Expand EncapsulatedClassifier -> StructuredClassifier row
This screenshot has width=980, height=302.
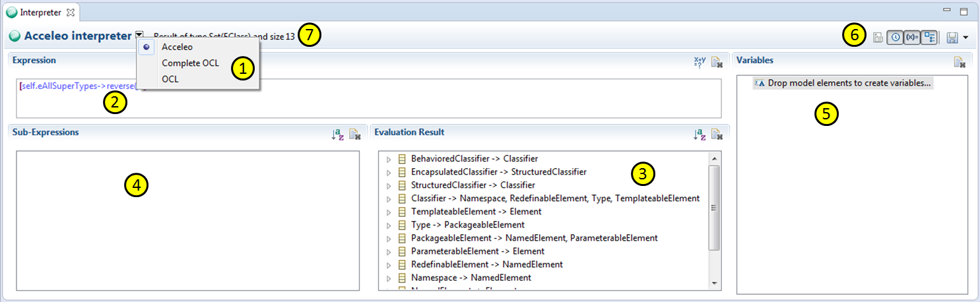[x=389, y=172]
